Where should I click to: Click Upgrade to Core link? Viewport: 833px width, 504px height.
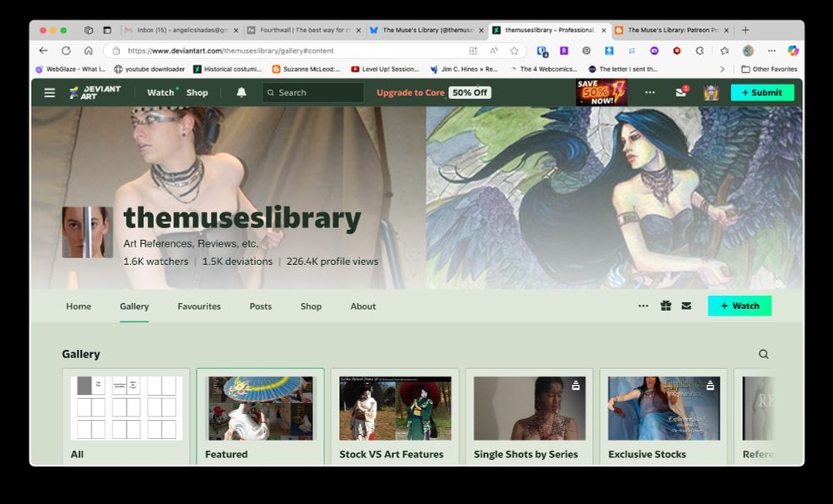(x=410, y=92)
